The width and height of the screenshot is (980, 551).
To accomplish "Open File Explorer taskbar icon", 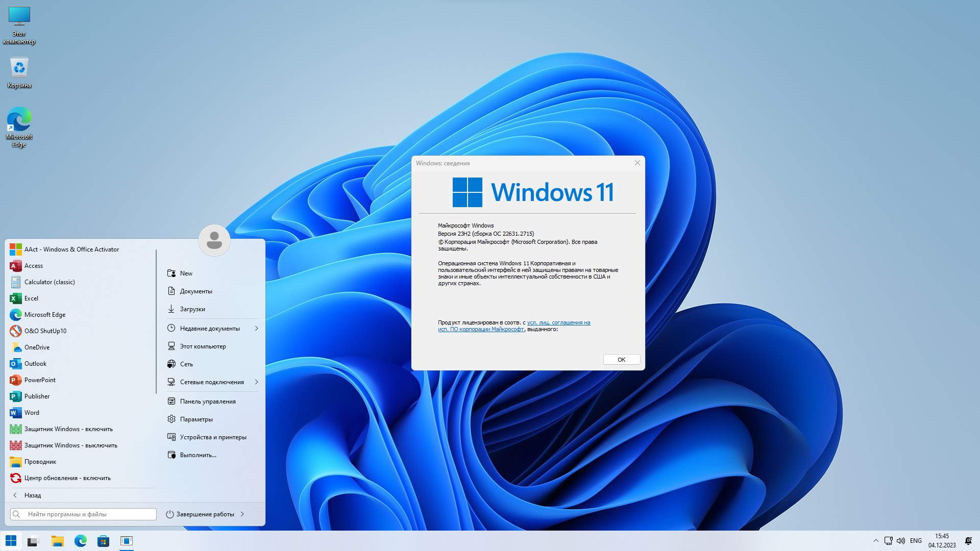I will coord(57,541).
